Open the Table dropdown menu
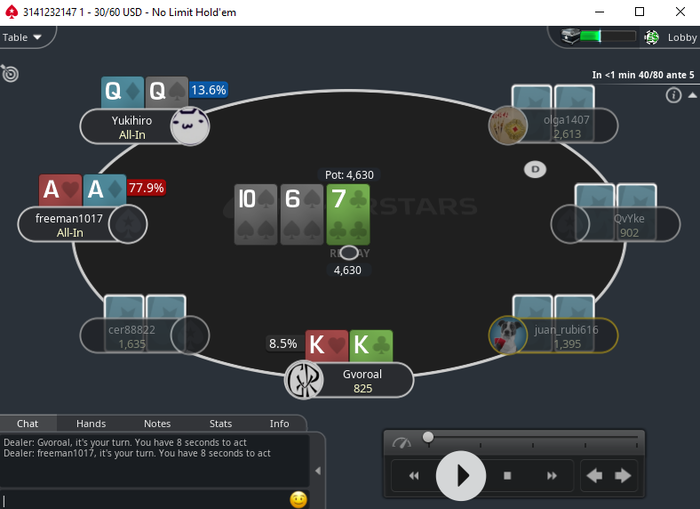This screenshot has width=700, height=509. click(22, 38)
